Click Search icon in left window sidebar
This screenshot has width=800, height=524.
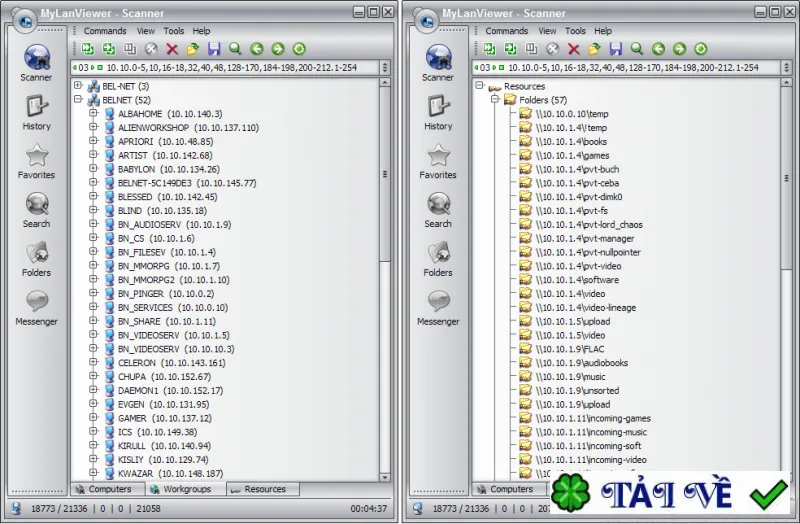pyautogui.click(x=37, y=210)
